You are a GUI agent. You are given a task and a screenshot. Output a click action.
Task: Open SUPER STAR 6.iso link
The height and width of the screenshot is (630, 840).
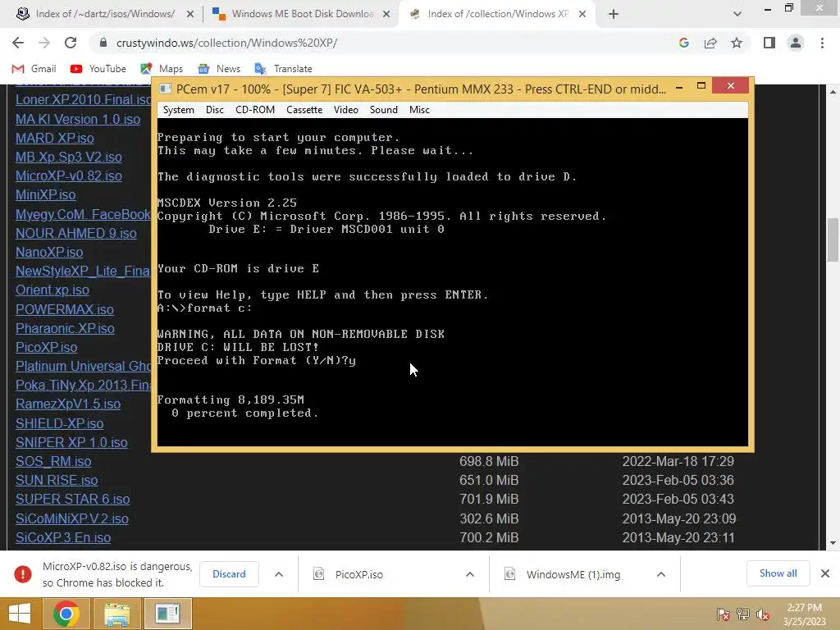(x=73, y=500)
